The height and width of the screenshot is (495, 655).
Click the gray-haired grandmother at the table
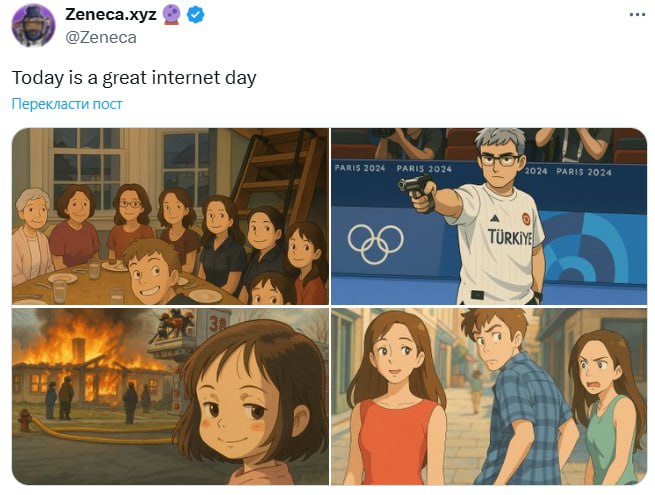[31, 236]
